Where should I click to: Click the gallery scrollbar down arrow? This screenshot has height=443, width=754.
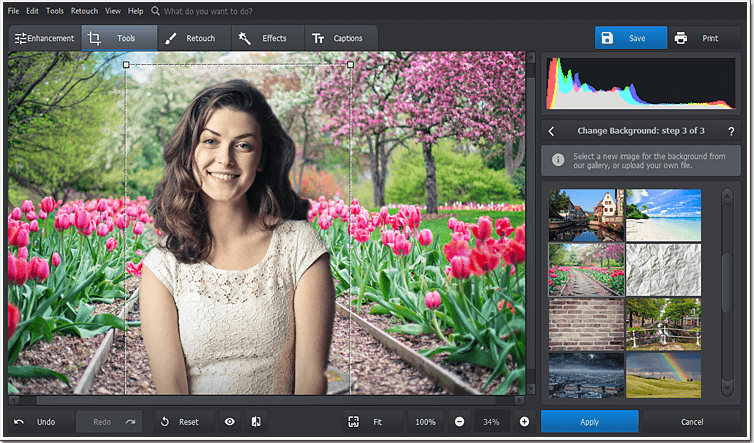pyautogui.click(x=727, y=388)
